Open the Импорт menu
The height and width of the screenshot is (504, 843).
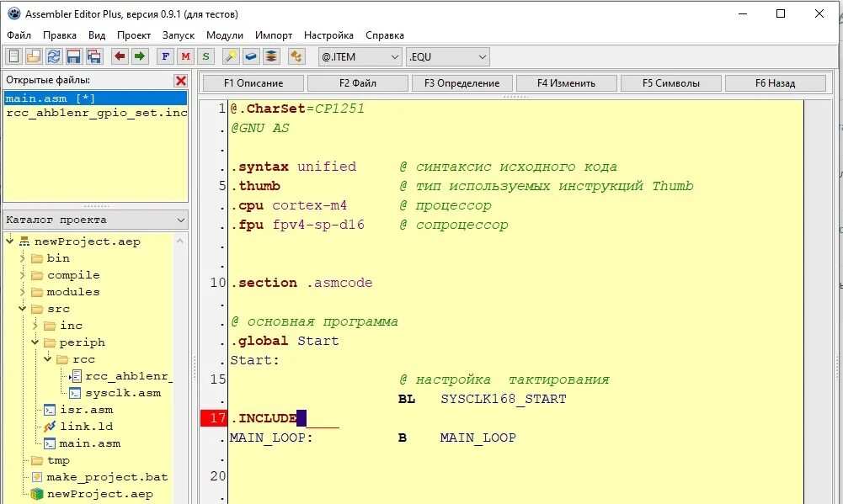click(x=274, y=35)
